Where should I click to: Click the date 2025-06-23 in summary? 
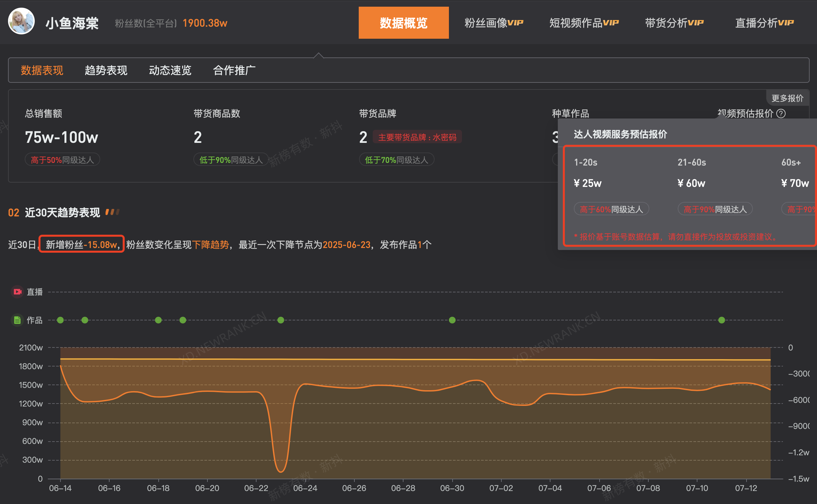pos(346,245)
